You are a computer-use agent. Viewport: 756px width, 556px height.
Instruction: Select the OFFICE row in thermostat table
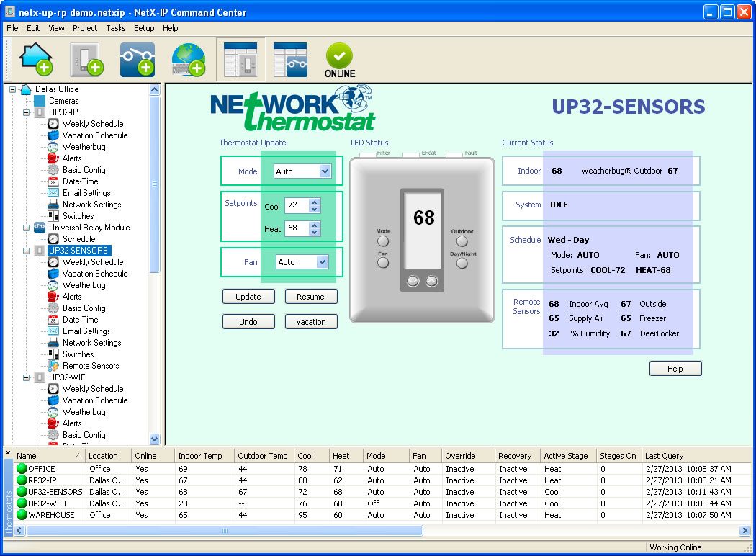pos(382,469)
